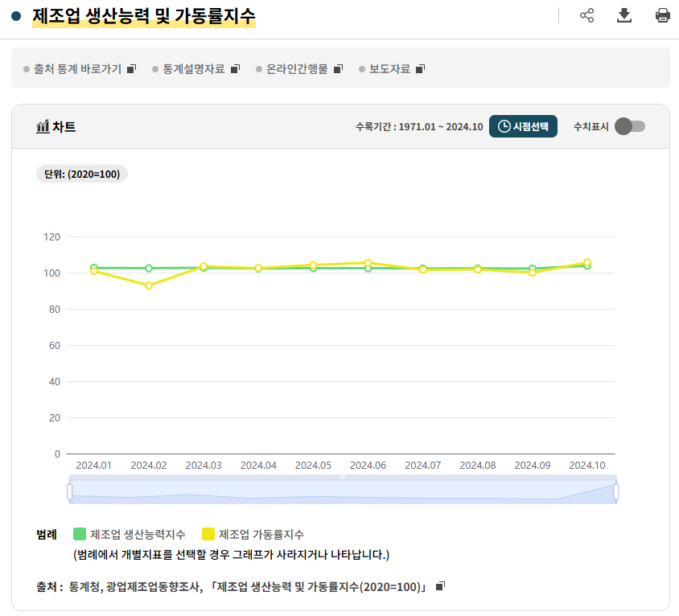Click external-link icon after the 출처 source line
This screenshot has width=679, height=616.
point(440,586)
